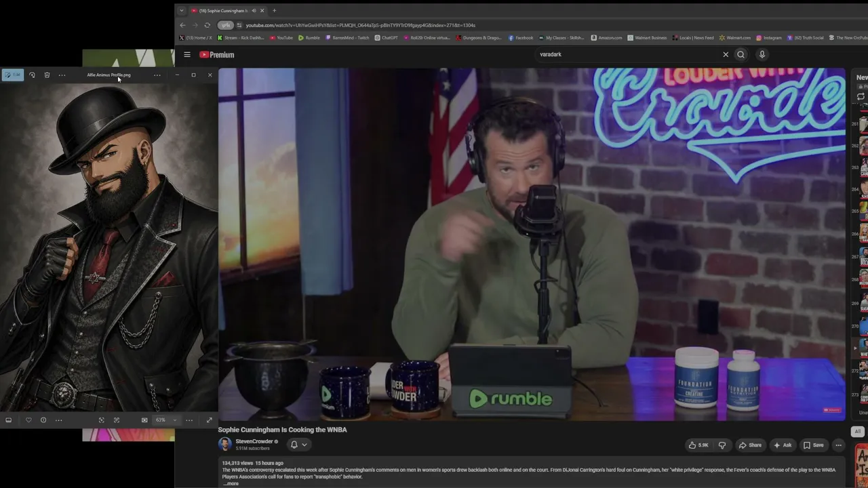Viewport: 868px width, 488px height.
Task: Open Edit in the Photos viewer
Action: click(13, 75)
